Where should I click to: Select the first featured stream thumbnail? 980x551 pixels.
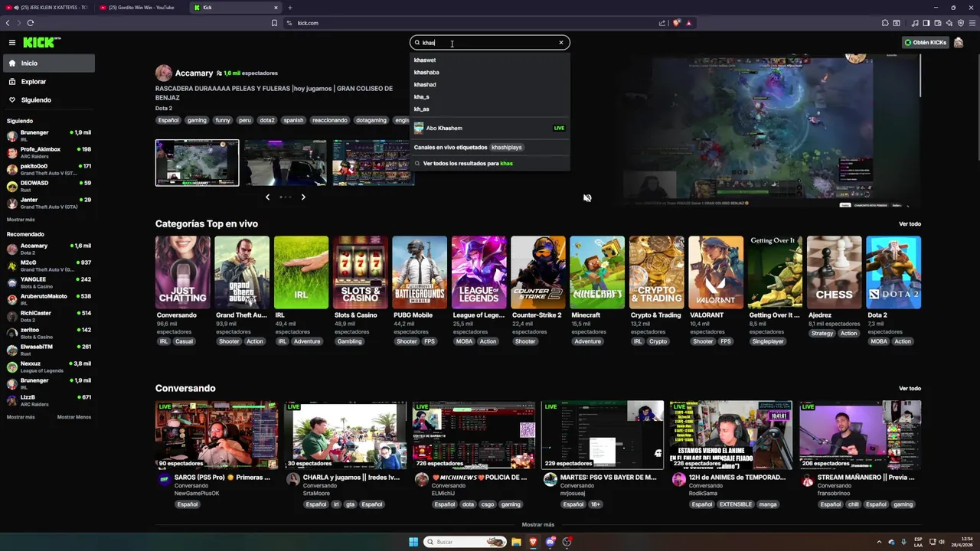(x=197, y=162)
